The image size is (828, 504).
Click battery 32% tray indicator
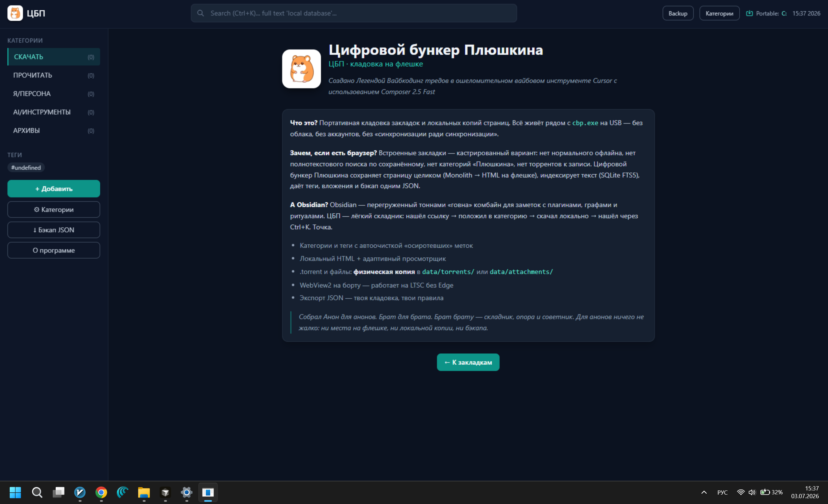point(772,492)
